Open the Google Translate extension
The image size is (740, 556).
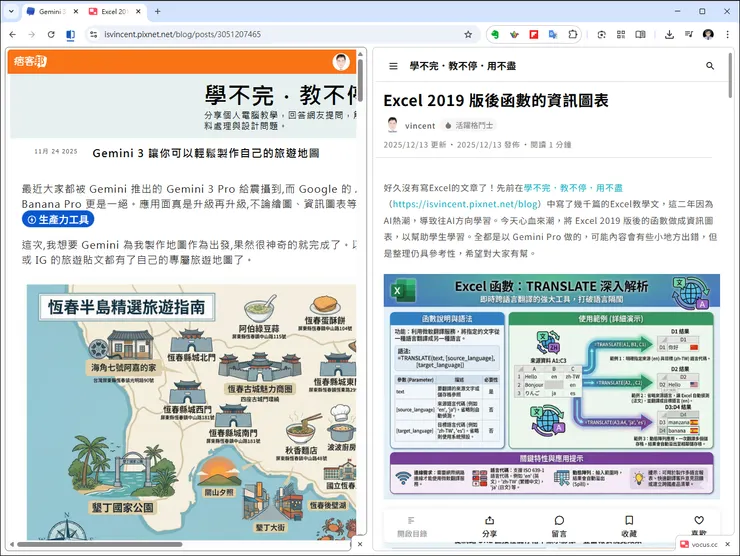(553, 34)
